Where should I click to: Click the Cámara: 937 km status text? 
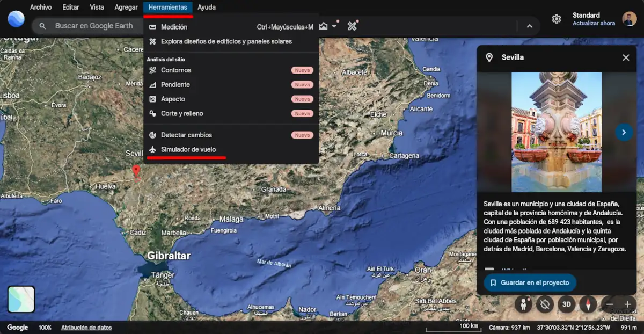(x=509, y=328)
